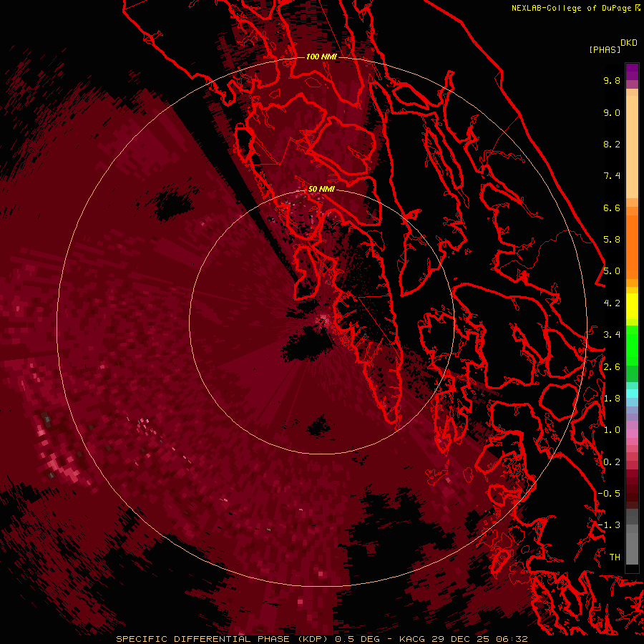
Task: Click the 8.2 value on the color scale
Action: coord(612,144)
